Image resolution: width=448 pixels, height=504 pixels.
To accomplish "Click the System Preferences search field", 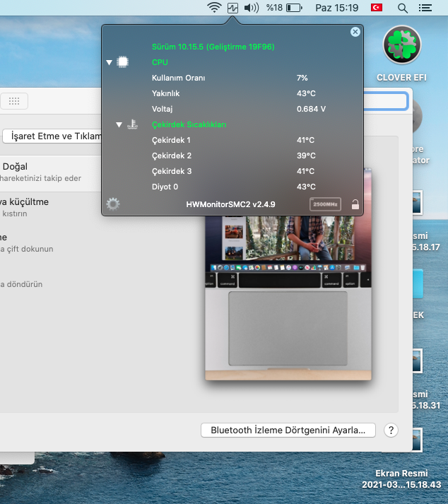I will point(385,101).
